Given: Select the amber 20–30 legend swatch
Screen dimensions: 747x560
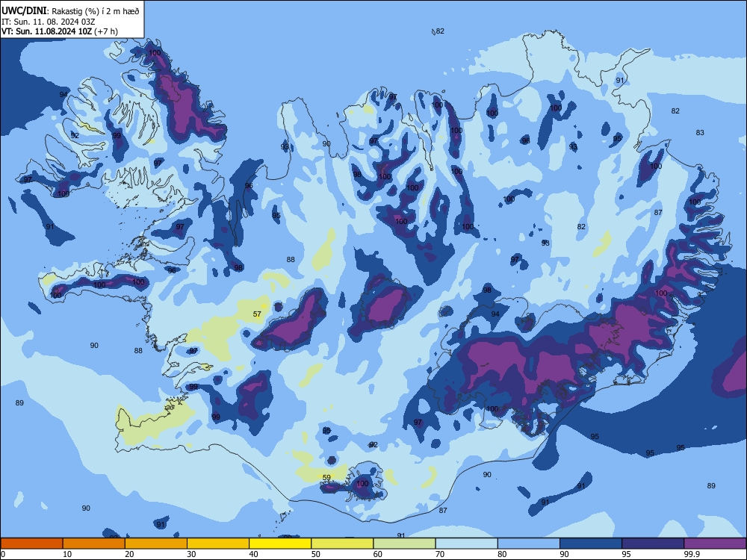Looking at the screenshot, I should click(156, 544).
